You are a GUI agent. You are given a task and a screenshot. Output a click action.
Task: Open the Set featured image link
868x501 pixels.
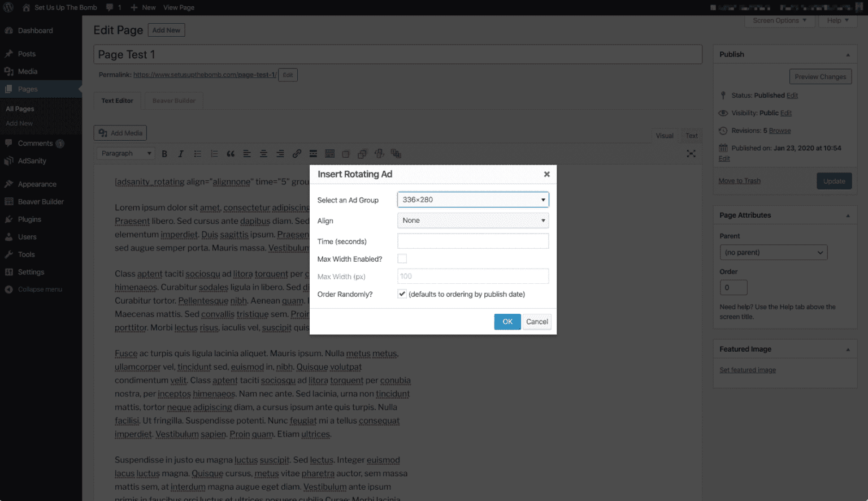pos(748,369)
